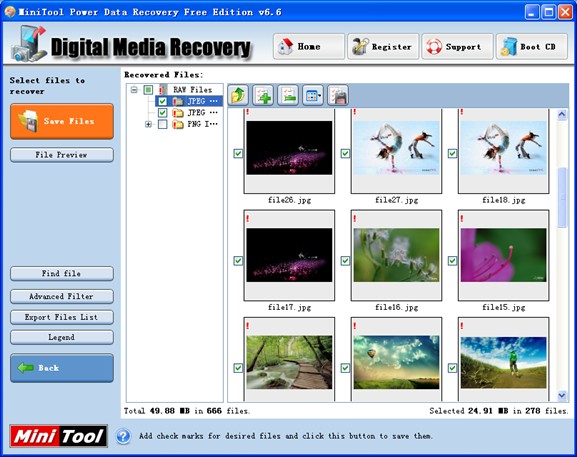The height and width of the screenshot is (457, 577).
Task: Click the file16.jpg filename label
Action: click(396, 307)
